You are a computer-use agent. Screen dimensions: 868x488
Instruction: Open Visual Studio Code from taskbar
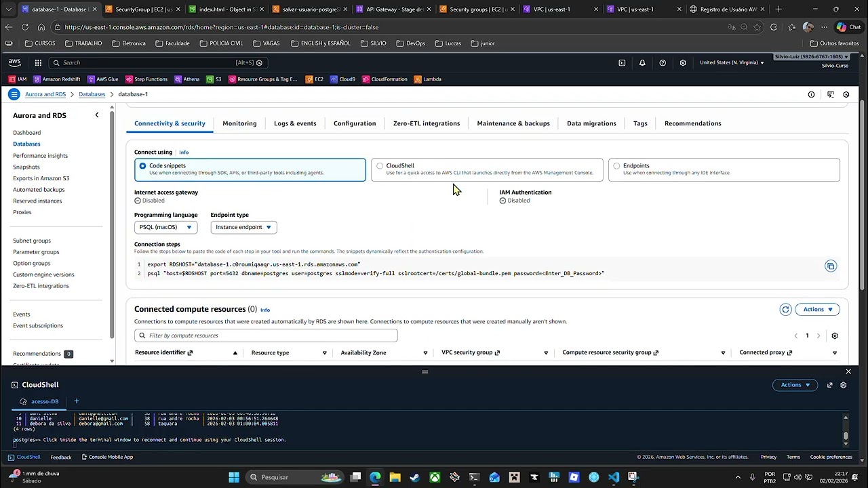(x=614, y=477)
